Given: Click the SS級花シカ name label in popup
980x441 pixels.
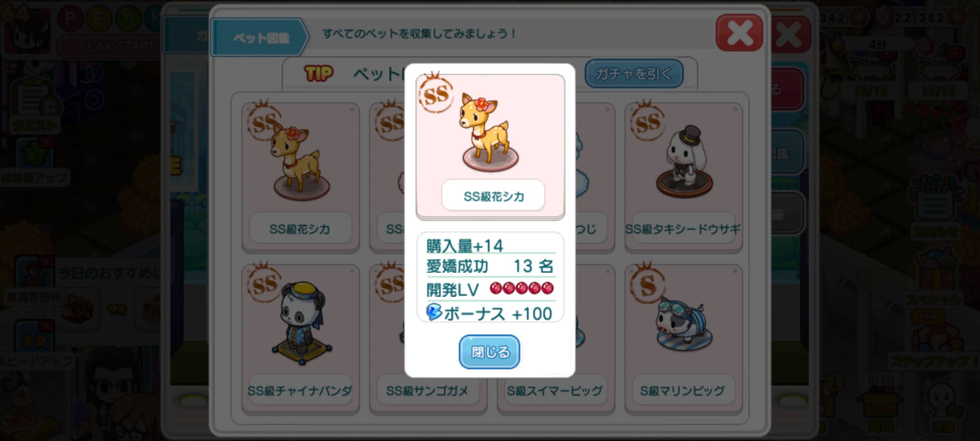Looking at the screenshot, I should coord(493,196).
